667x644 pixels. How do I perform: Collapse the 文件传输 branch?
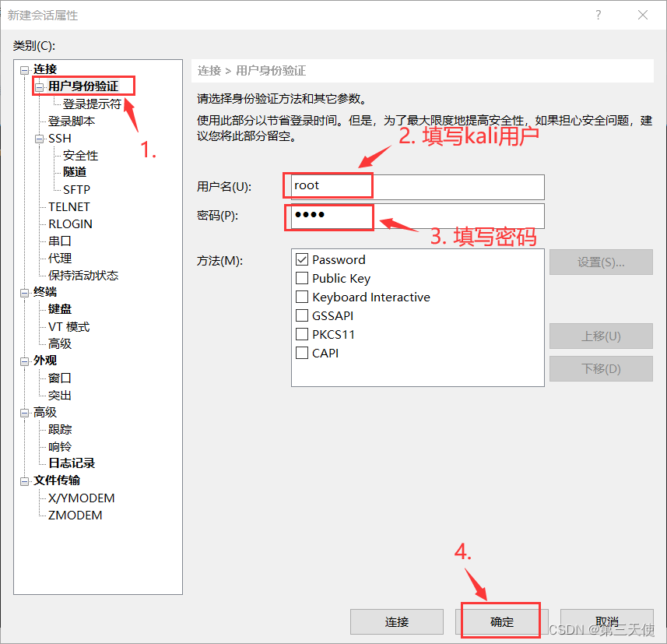[24, 480]
